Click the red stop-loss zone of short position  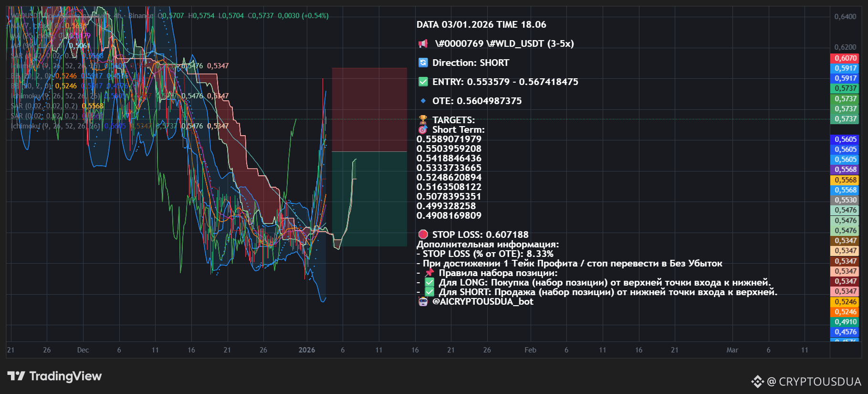tap(369, 109)
